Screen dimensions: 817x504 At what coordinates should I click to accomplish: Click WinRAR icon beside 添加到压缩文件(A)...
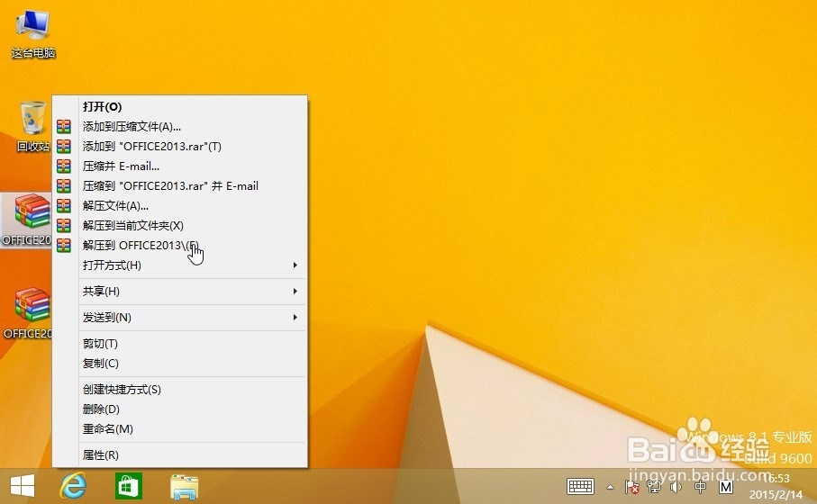point(64,127)
